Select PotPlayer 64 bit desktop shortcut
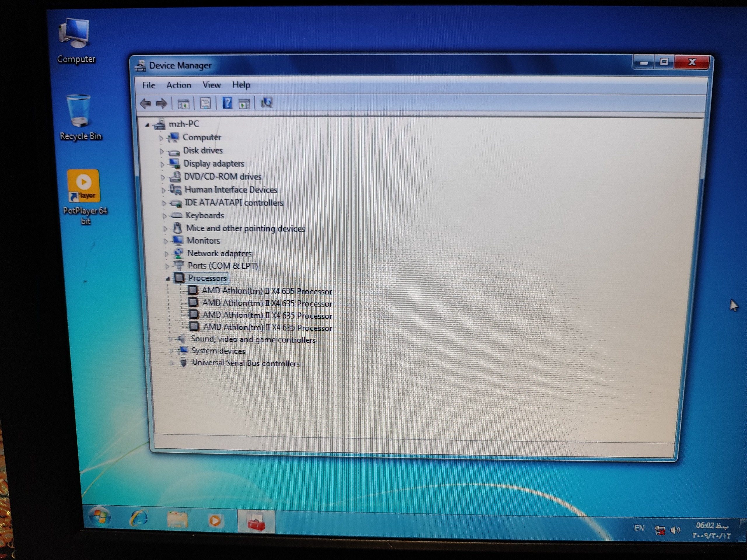 point(85,197)
